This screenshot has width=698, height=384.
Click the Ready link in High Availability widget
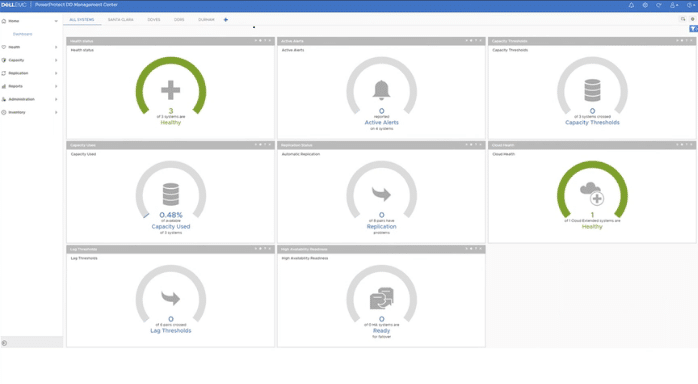(381, 331)
